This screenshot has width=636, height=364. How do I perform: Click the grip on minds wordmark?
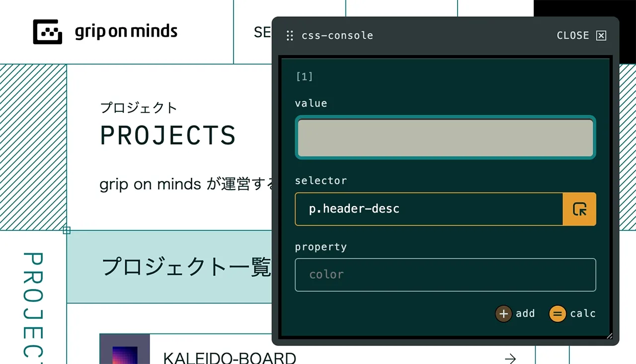click(126, 32)
